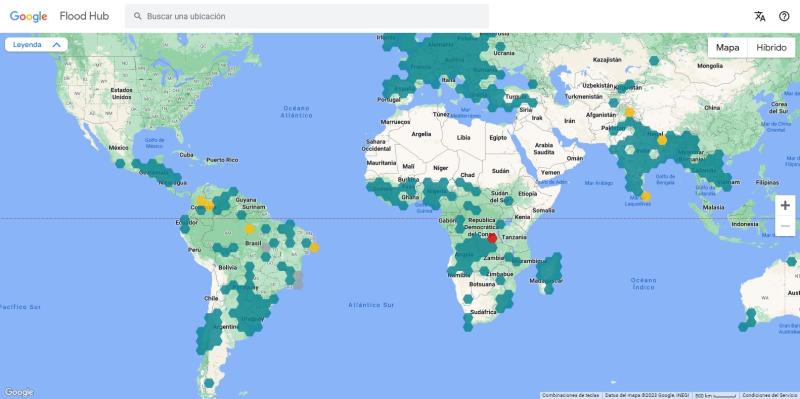The width and height of the screenshot is (800, 399).
Task: Click the Indonesia country label
Action: pyautogui.click(x=745, y=224)
